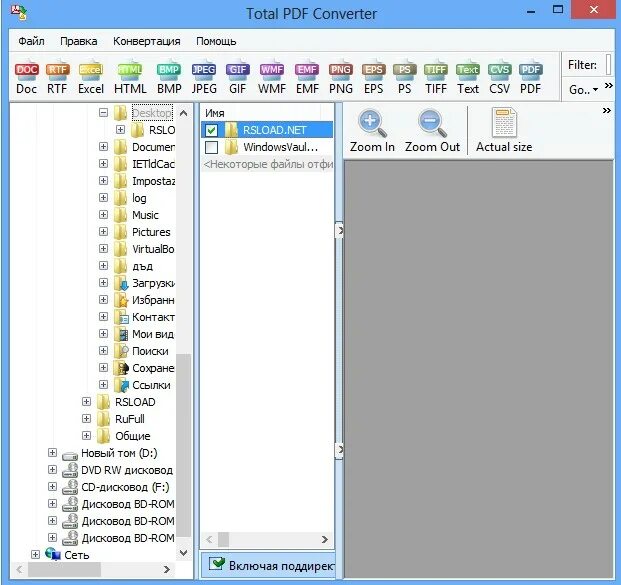Open the Конвертация menu
This screenshot has height=585, width=621.
coord(147,41)
